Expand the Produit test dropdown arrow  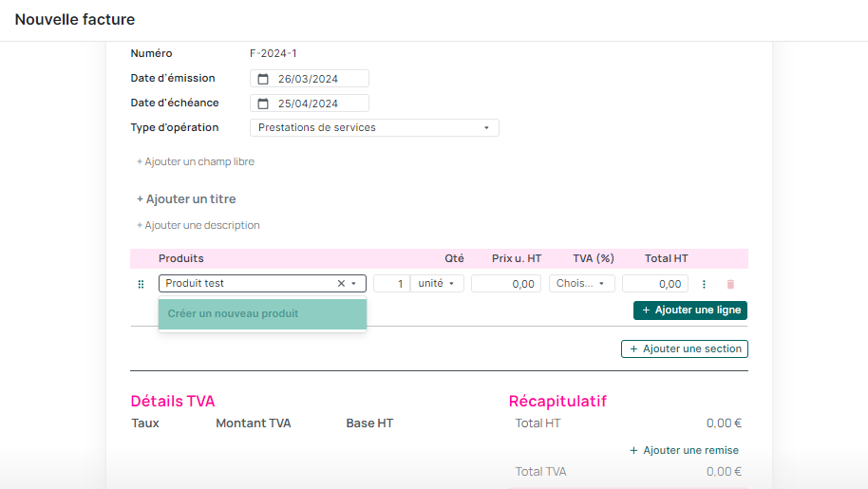[x=354, y=284]
